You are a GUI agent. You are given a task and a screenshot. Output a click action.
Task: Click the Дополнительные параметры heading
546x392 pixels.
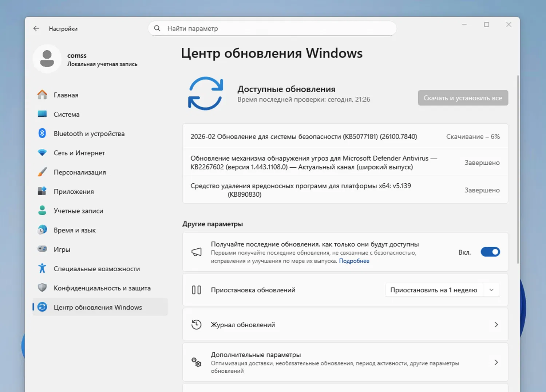(256, 355)
